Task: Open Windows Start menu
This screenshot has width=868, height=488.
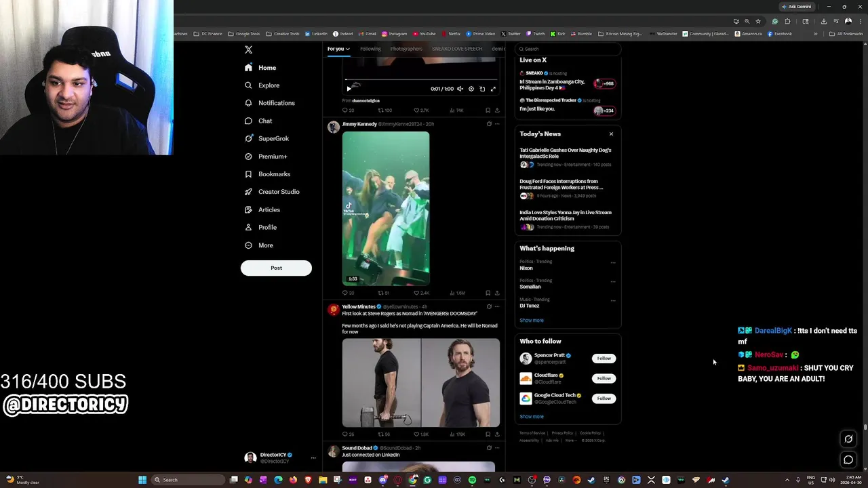Action: (x=142, y=480)
